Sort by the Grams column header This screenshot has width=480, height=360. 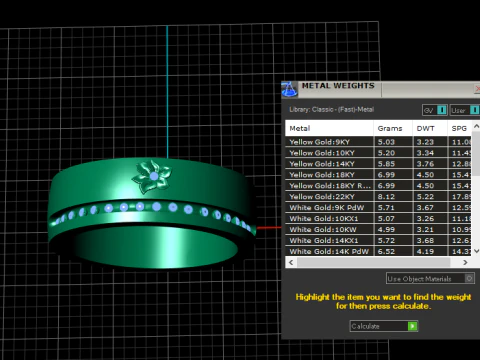[393, 128]
